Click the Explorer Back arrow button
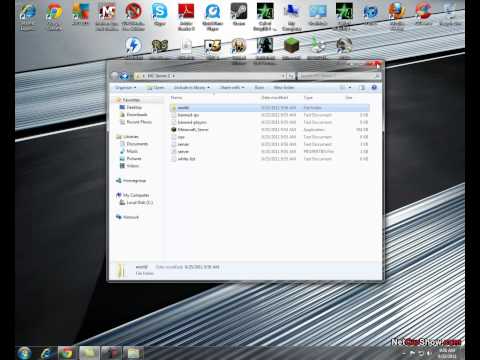This screenshot has width=480, height=360. click(115, 76)
